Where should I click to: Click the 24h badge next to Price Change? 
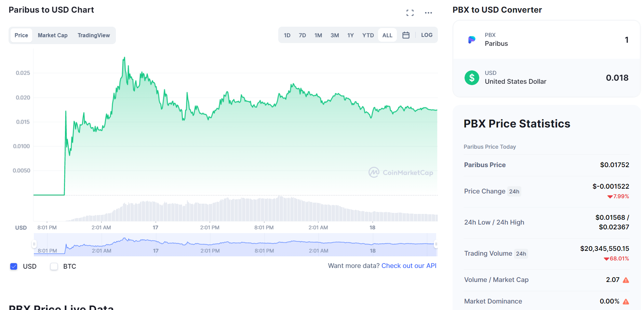click(x=514, y=191)
